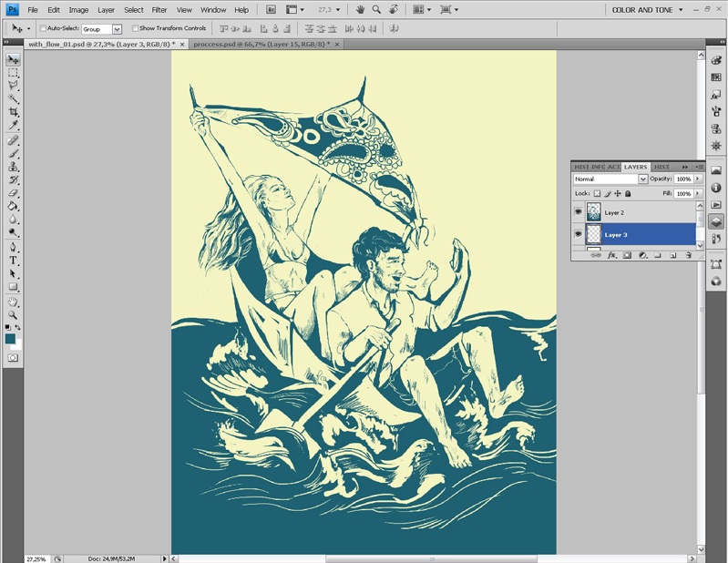This screenshot has width=728, height=563.
Task: Select the Crop tool
Action: (x=13, y=111)
